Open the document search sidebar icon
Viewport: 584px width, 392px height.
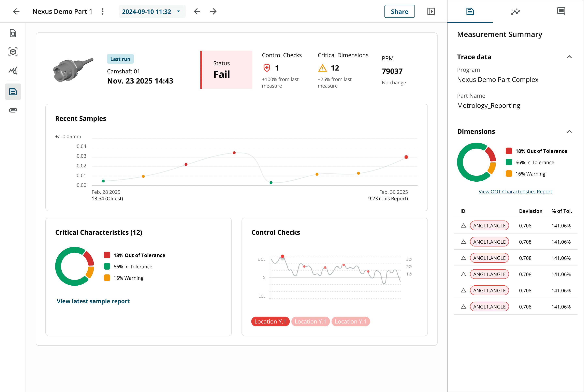13,33
